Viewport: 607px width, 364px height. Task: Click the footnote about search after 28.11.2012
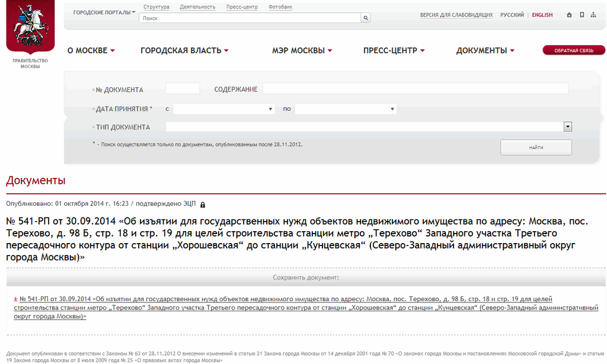(x=197, y=145)
